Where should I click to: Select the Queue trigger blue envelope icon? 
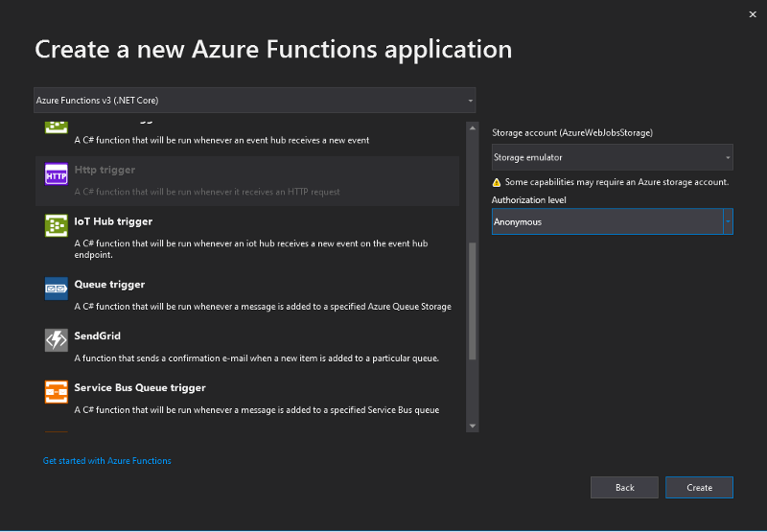57,289
